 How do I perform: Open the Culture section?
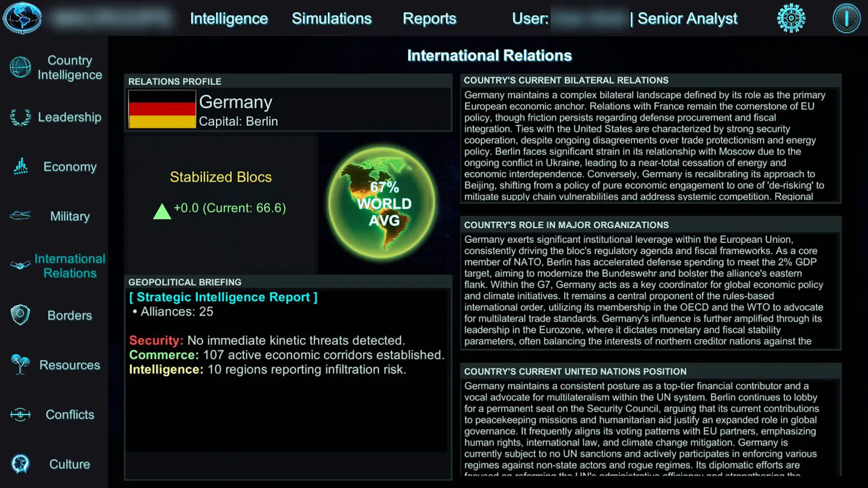70,464
